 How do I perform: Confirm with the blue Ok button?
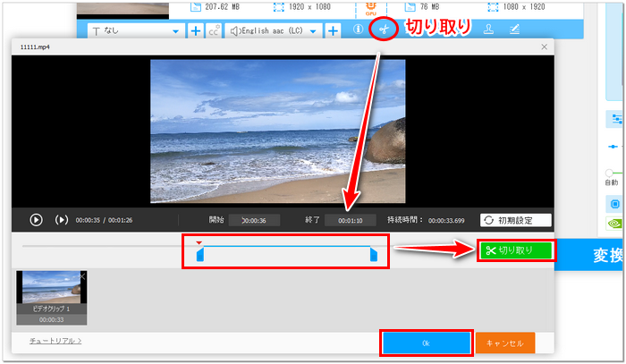(426, 343)
